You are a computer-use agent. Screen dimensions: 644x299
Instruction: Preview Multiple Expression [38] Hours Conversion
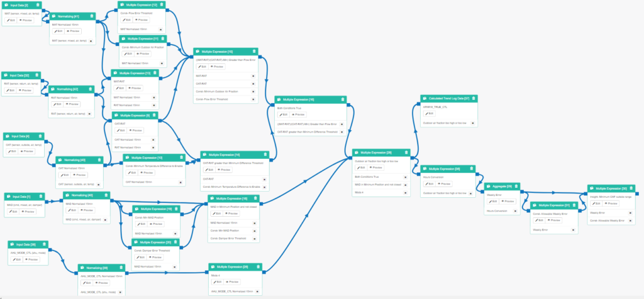pyautogui.click(x=445, y=184)
